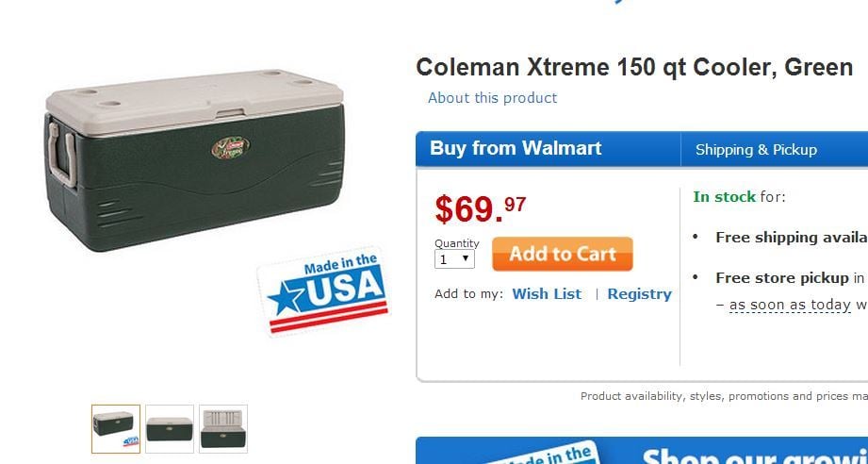This screenshot has width=868, height=464.
Task: View the open-lid cooler thumbnail
Action: point(223,429)
